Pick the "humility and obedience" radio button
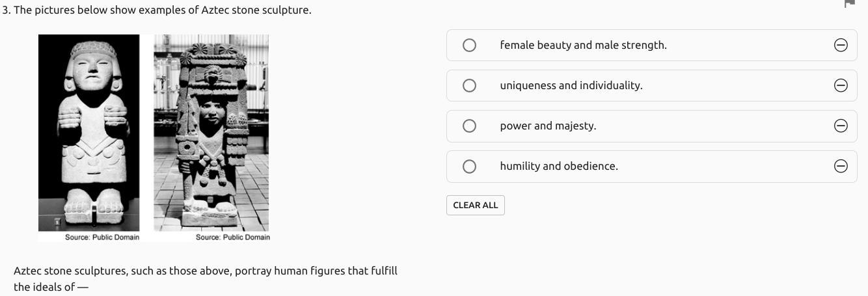 [x=469, y=166]
